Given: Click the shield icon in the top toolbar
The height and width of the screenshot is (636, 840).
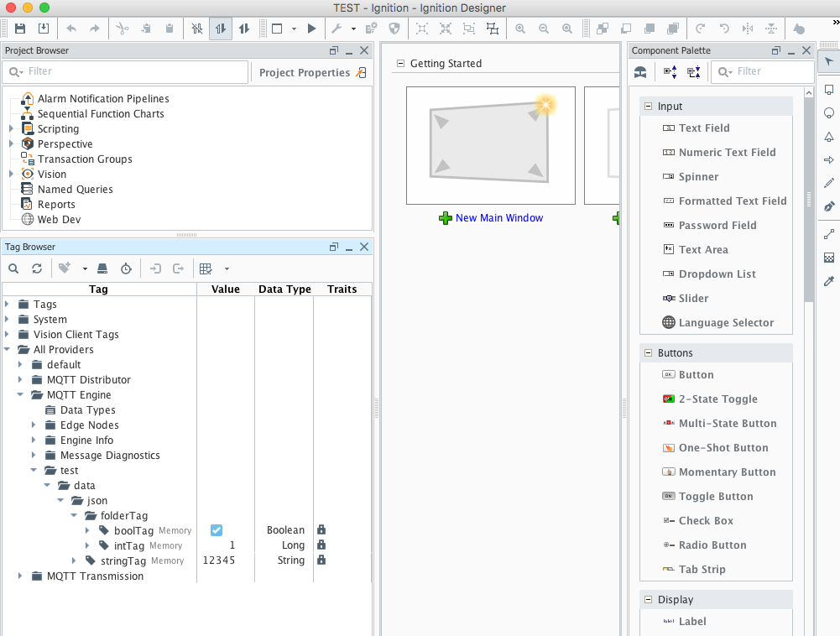Looking at the screenshot, I should pyautogui.click(x=394, y=29).
